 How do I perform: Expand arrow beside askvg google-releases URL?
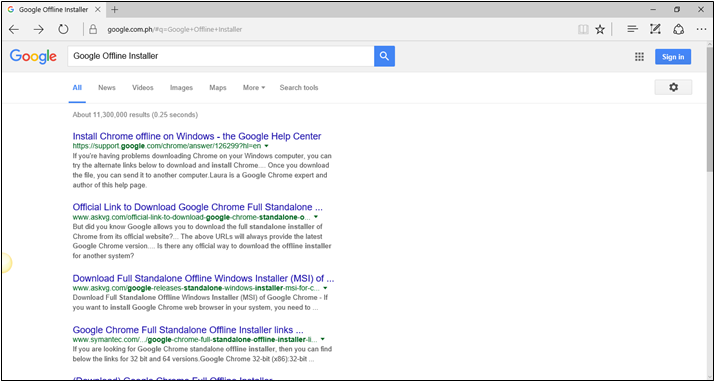[325, 288]
